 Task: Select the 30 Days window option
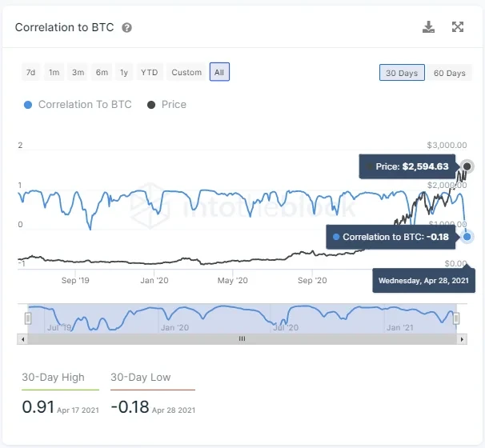point(402,73)
